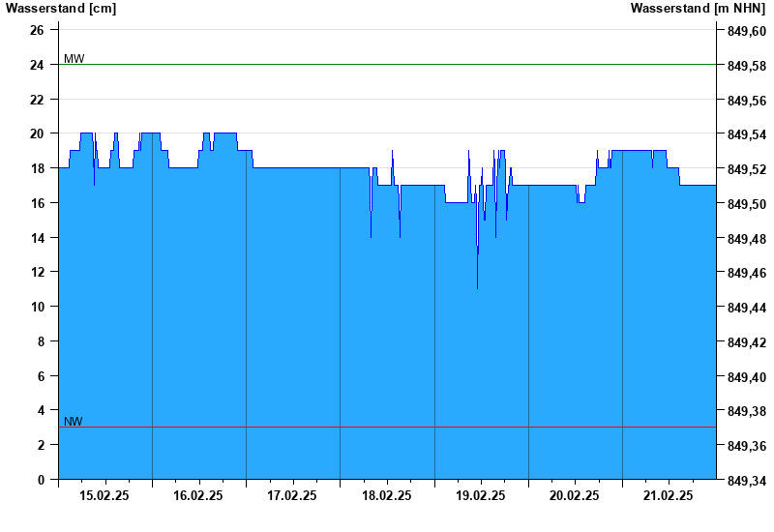The width and height of the screenshot is (774, 532).
Task: Click the MW label above the green line
Action: click(x=74, y=59)
